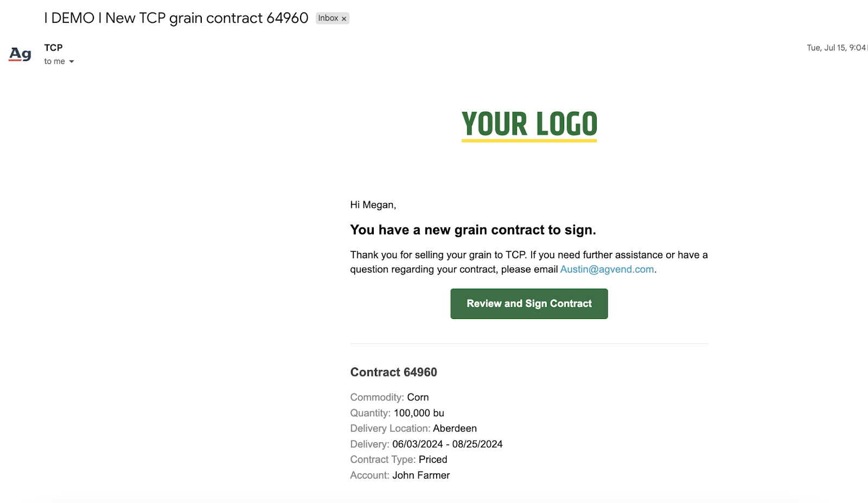Remove the Inbox label with x

(344, 18)
